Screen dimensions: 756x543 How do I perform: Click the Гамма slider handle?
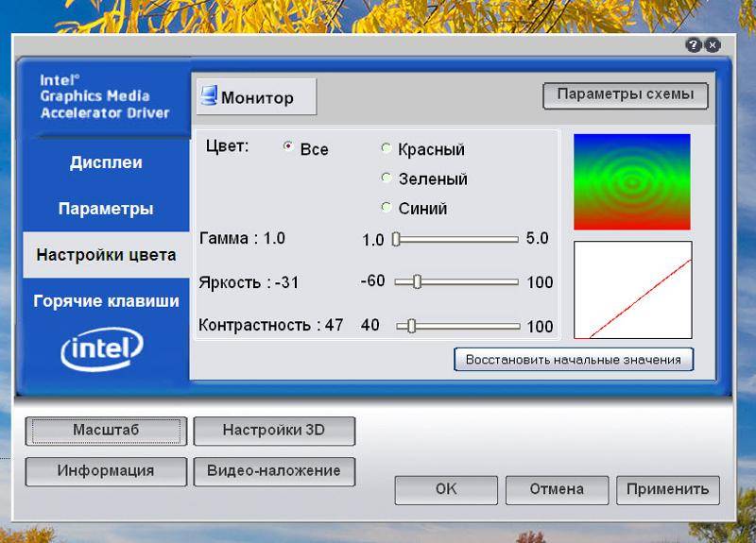click(396, 239)
